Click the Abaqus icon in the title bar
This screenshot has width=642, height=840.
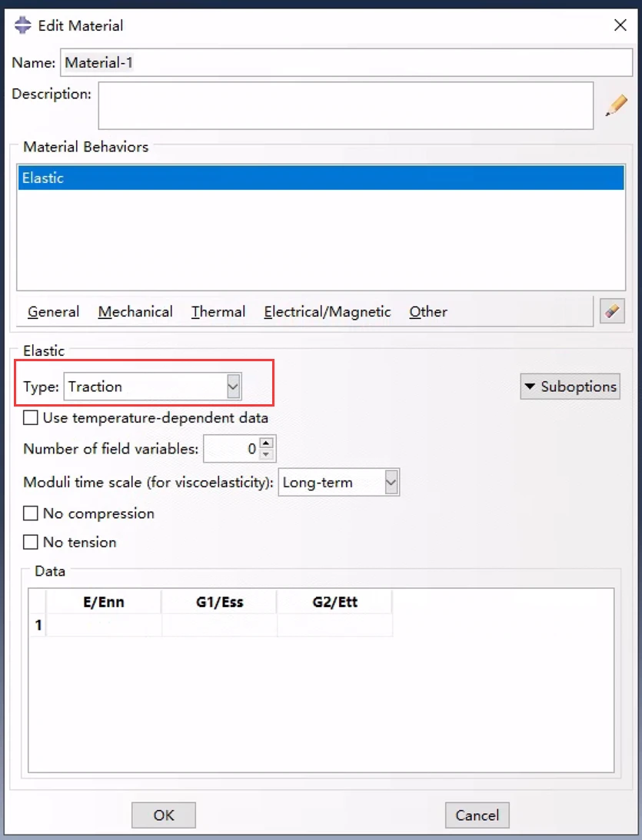tap(22, 25)
